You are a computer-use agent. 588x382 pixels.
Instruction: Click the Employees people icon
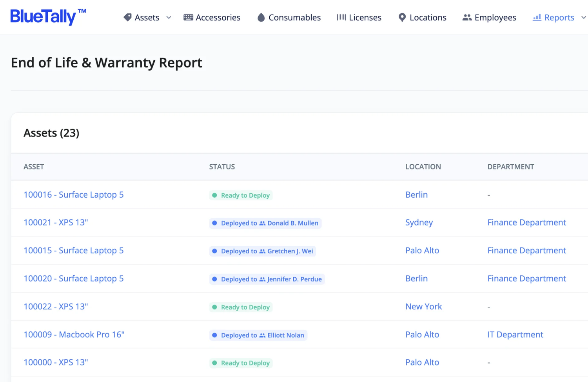(467, 17)
